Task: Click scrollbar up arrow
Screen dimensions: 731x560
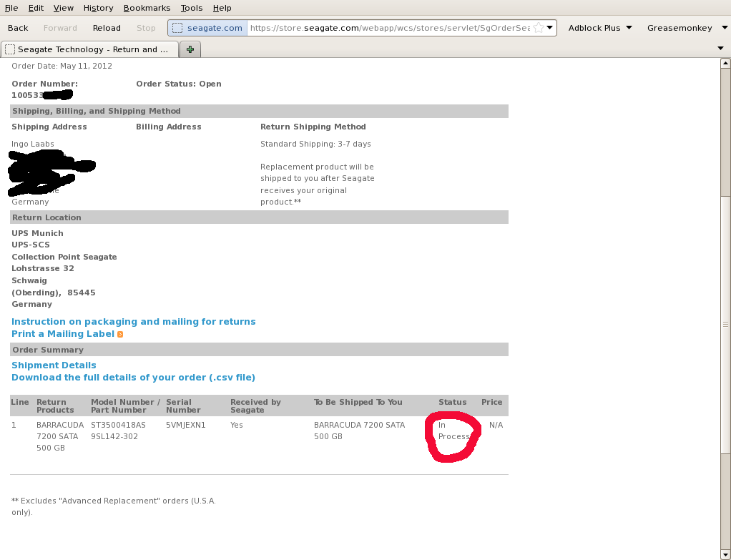Action: [725, 63]
